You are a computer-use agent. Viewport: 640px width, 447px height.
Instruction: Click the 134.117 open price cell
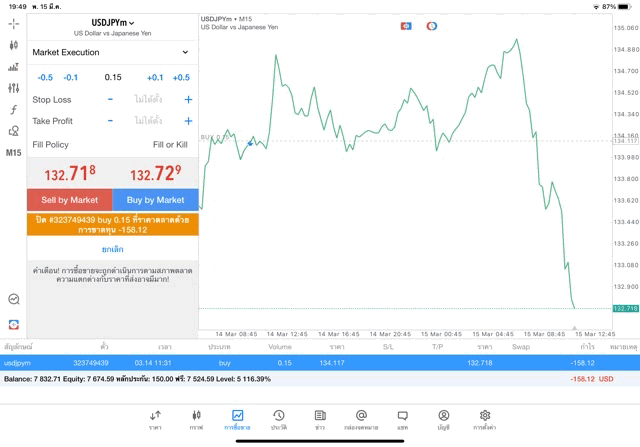(332, 363)
